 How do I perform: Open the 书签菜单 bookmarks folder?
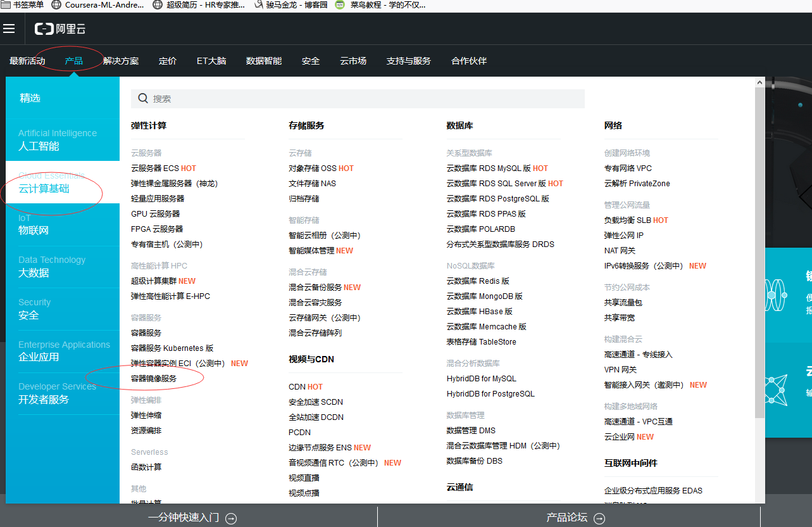pos(23,4)
